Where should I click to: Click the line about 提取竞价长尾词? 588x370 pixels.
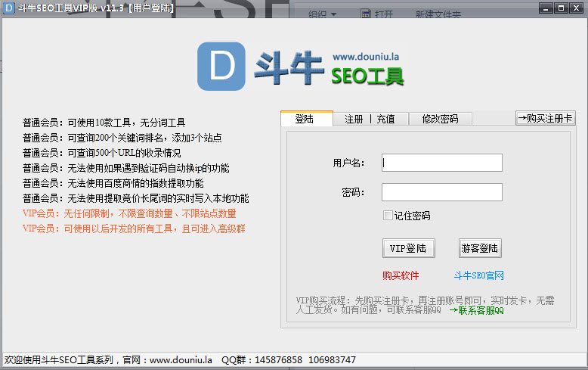[136, 198]
